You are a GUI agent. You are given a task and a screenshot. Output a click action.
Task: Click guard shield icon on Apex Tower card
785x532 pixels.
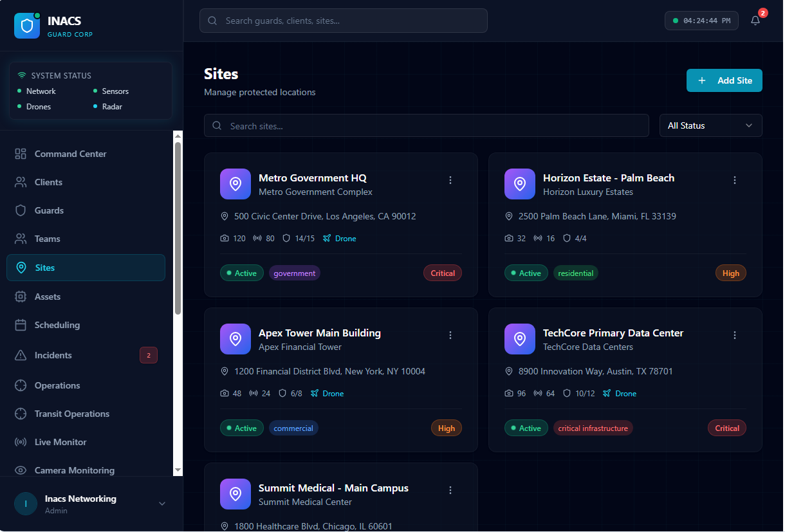click(x=282, y=394)
